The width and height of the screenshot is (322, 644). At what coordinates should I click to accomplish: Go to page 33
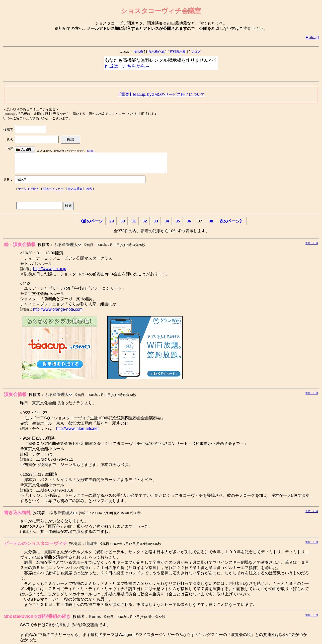tap(156, 221)
